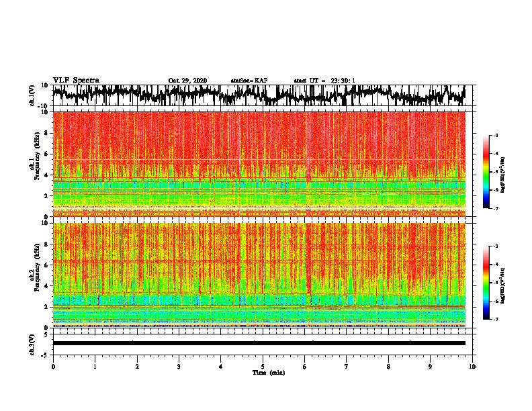The width and height of the screenshot is (532, 411).
Task: Click the "start UT = 23:30: 1" label
Action: click(324, 81)
